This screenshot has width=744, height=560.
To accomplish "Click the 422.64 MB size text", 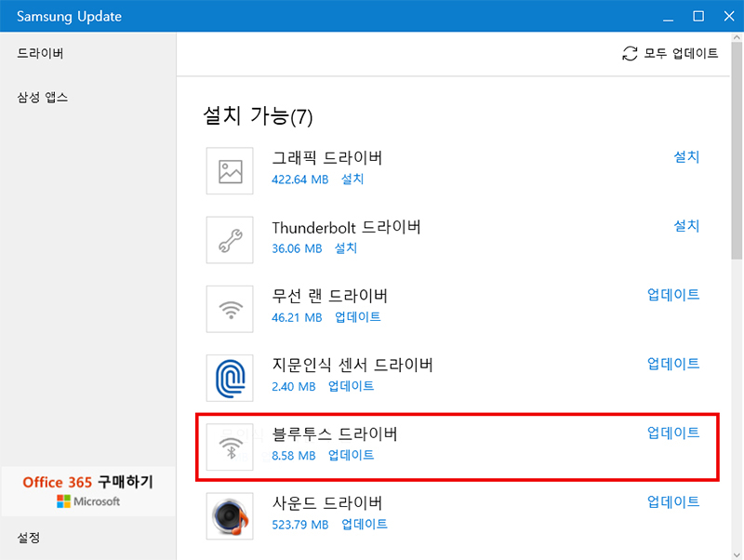I will point(299,180).
